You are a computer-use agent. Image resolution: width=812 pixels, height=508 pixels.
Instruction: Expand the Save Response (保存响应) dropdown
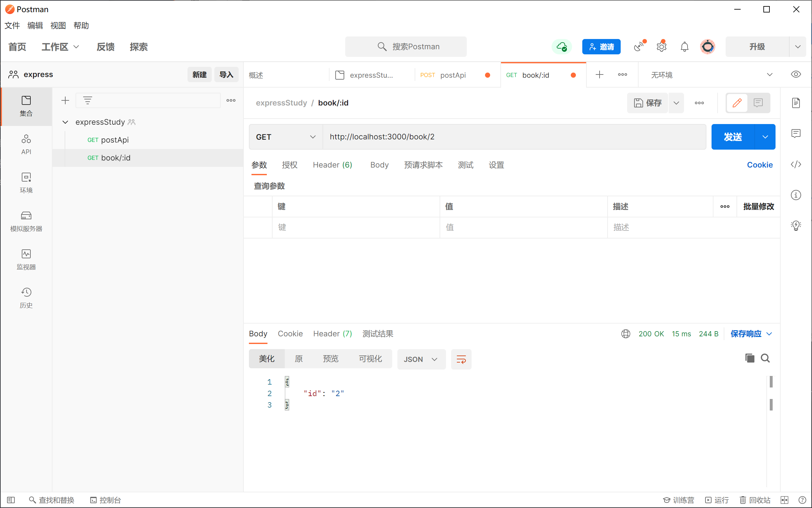click(751, 334)
